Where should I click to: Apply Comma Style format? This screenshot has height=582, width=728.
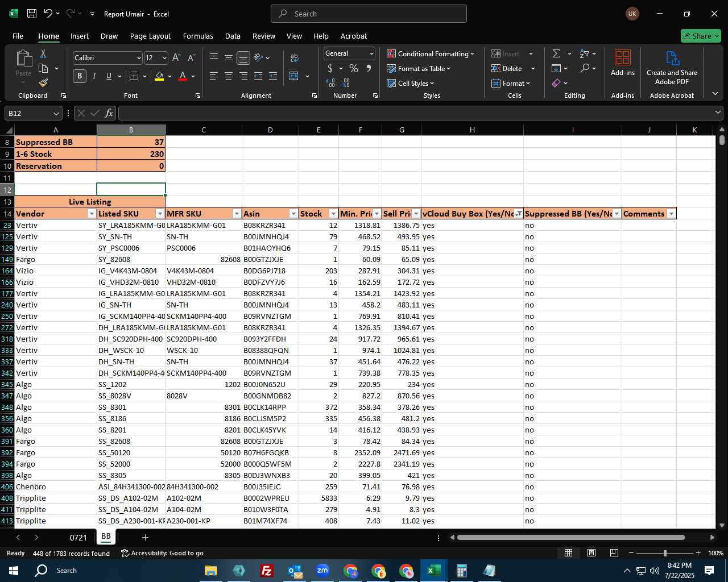pos(369,69)
